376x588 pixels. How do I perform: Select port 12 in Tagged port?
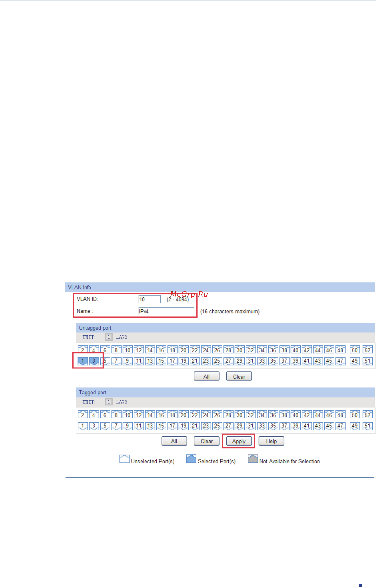click(x=139, y=415)
